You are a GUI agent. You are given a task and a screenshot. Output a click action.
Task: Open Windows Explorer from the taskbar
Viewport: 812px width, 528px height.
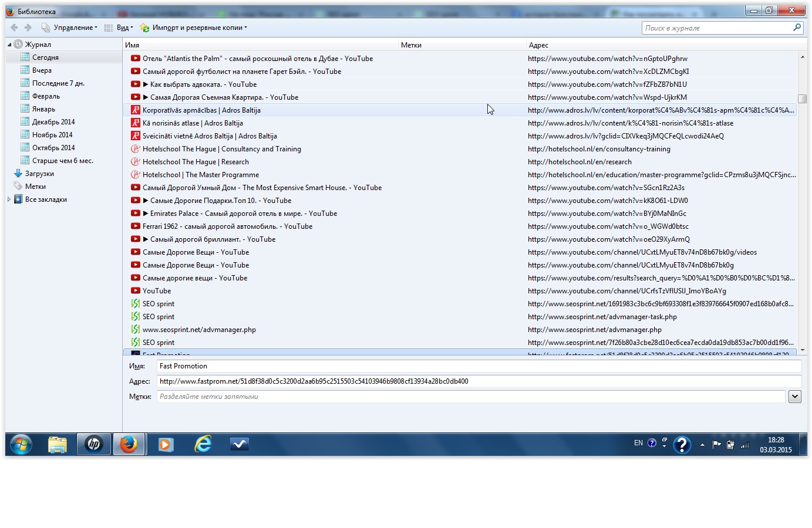[58, 445]
